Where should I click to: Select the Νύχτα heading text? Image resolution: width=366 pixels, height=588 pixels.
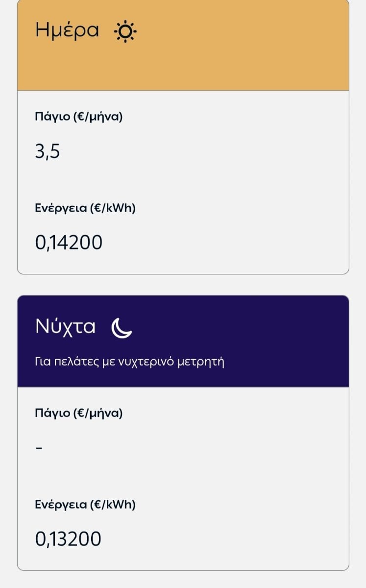click(x=65, y=326)
